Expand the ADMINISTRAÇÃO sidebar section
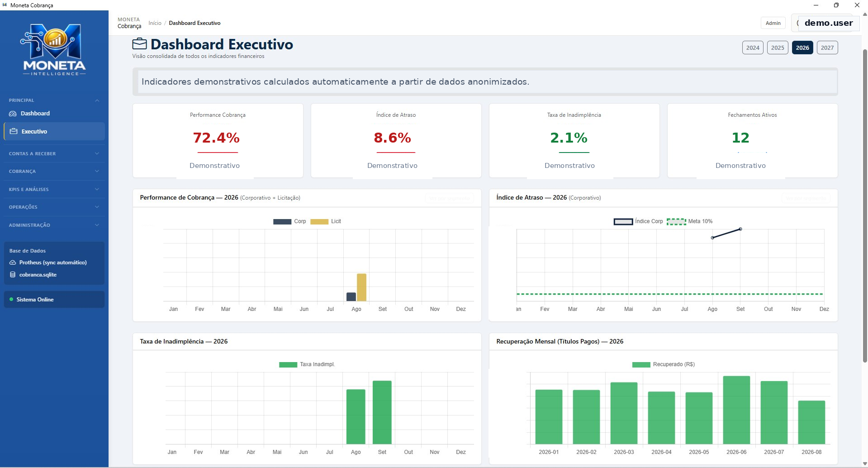 pyautogui.click(x=54, y=225)
